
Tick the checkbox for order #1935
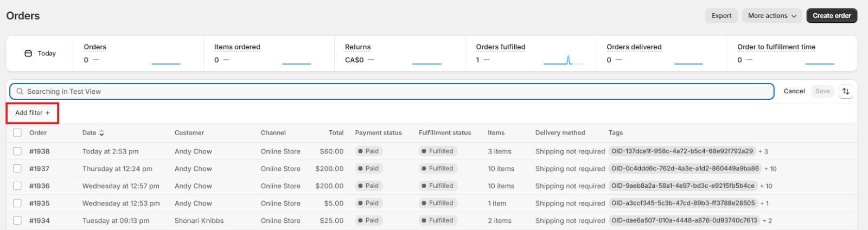[17, 203]
